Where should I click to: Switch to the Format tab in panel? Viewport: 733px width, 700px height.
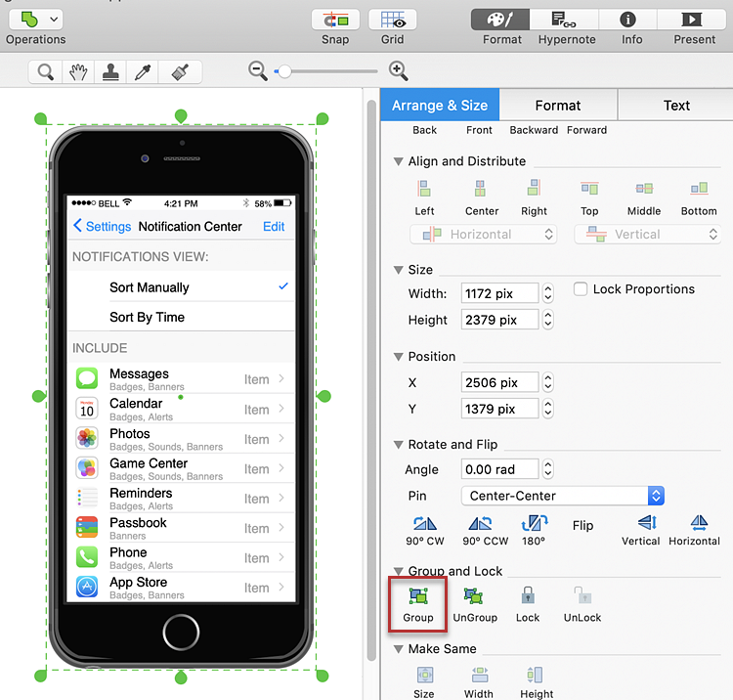(558, 106)
